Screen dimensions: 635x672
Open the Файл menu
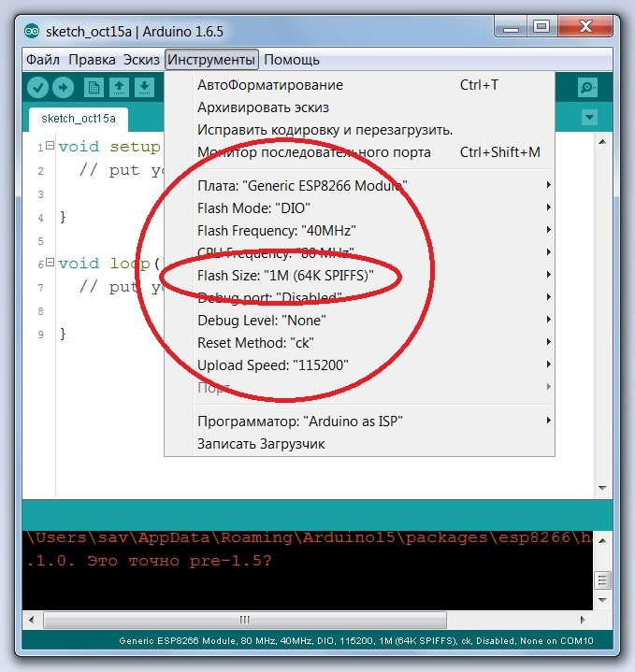(42, 60)
